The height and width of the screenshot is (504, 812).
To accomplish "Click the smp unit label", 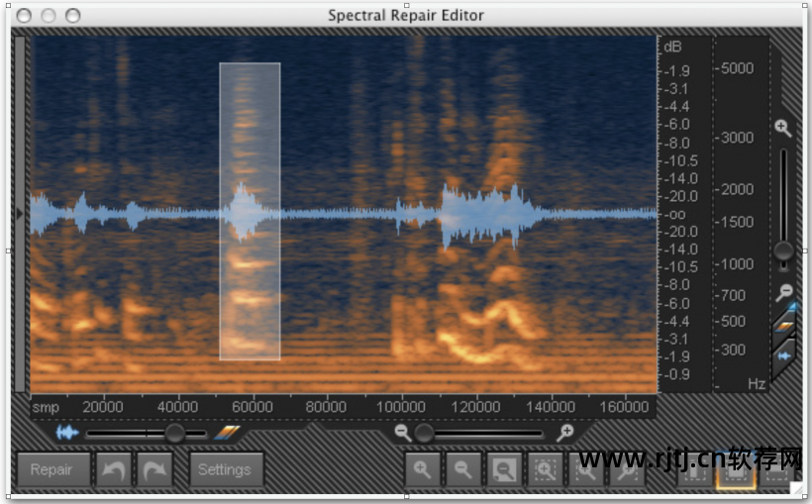I will pos(46,407).
